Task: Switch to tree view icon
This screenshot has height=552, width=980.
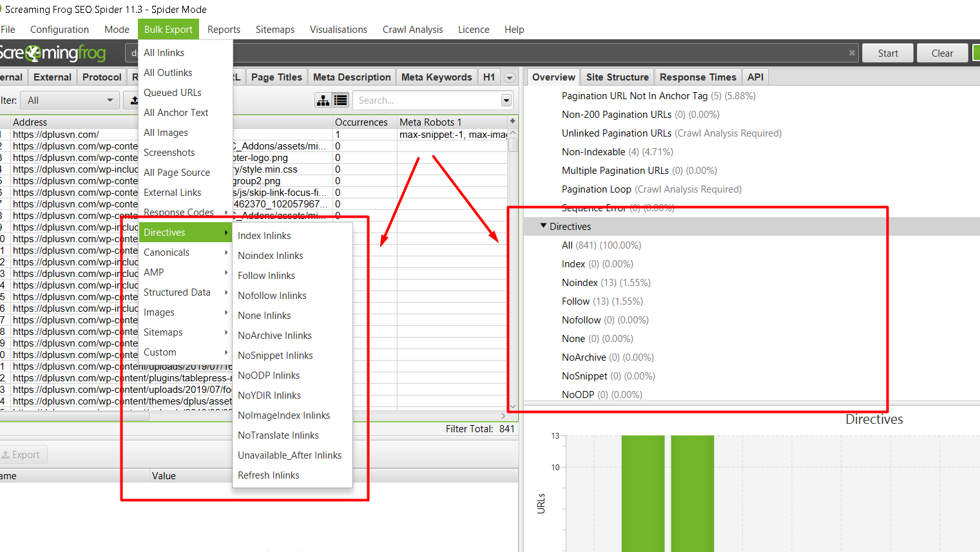Action: [323, 100]
